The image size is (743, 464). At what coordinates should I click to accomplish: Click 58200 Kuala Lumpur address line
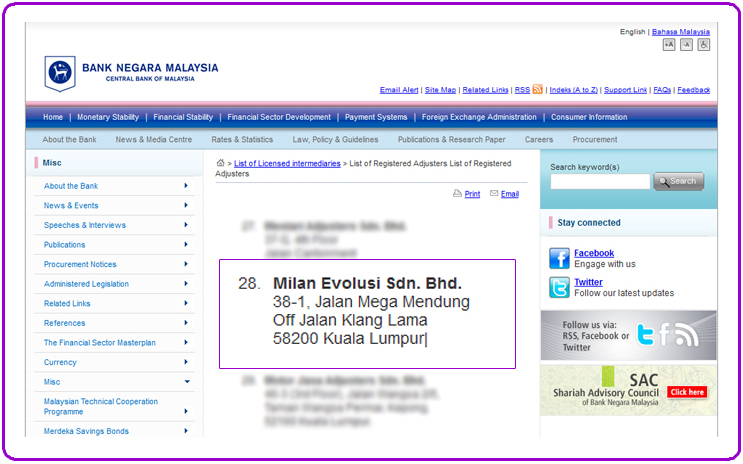pos(349,338)
